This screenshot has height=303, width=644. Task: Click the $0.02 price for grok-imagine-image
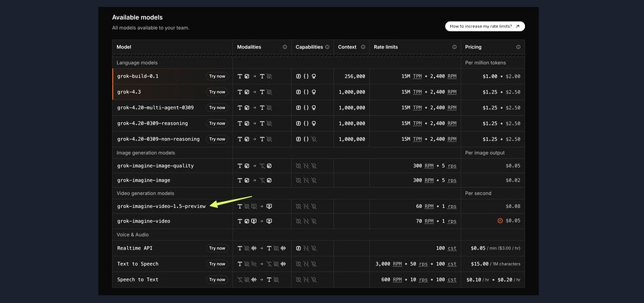click(513, 180)
